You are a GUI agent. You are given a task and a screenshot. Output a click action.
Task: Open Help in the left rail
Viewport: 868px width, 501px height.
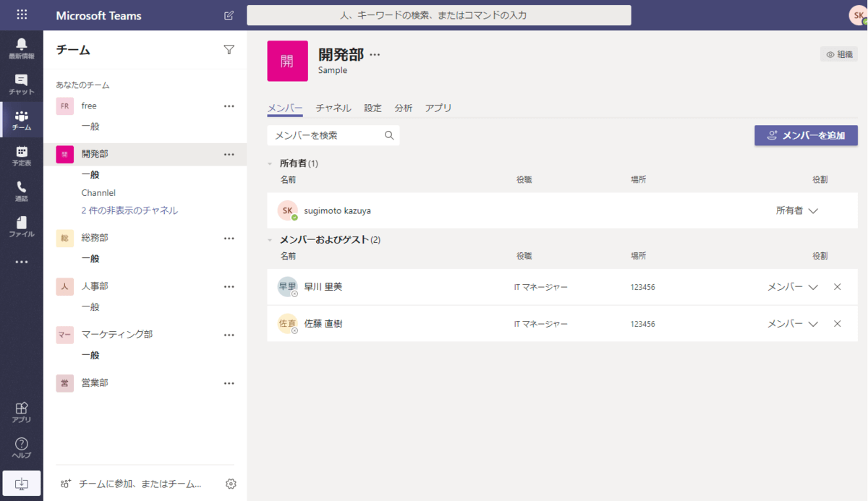point(22,448)
